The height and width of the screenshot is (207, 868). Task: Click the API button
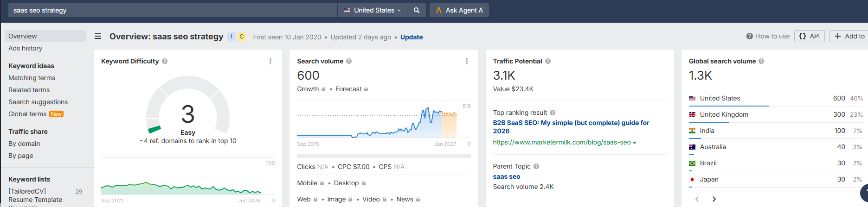(x=810, y=36)
